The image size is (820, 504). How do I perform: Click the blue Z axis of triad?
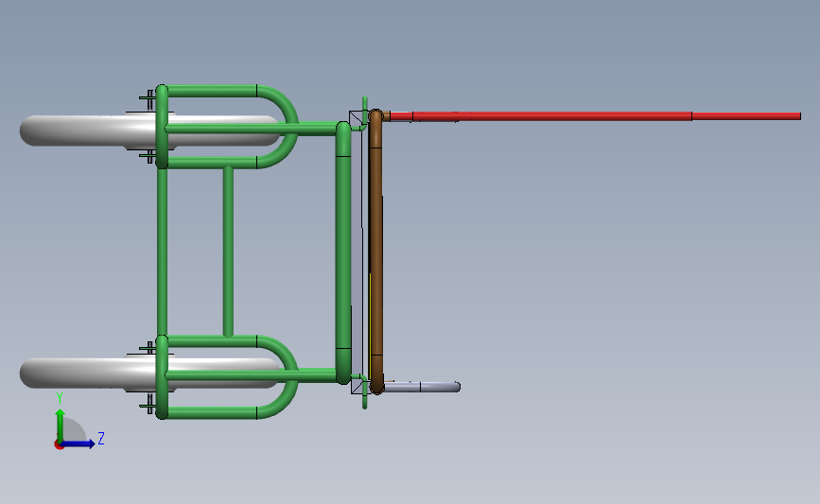coord(79,443)
